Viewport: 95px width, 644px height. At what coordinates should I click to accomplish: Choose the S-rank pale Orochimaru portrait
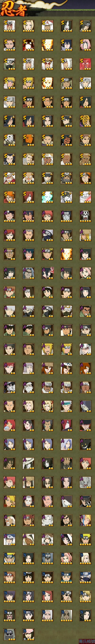[x=66, y=26]
